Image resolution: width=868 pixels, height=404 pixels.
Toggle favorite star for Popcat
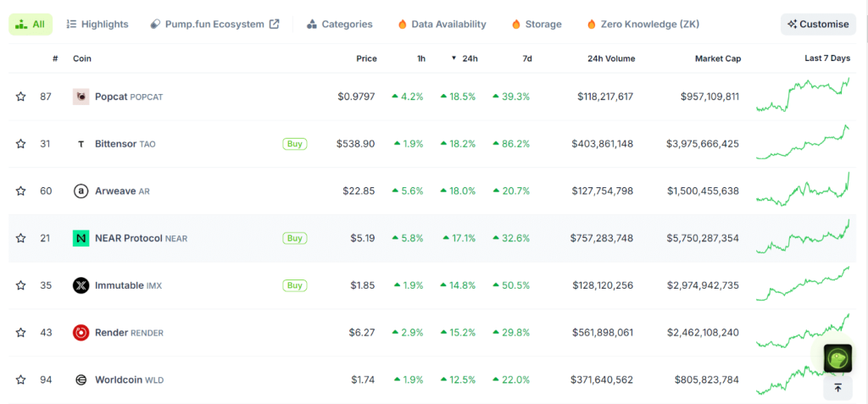(20, 97)
